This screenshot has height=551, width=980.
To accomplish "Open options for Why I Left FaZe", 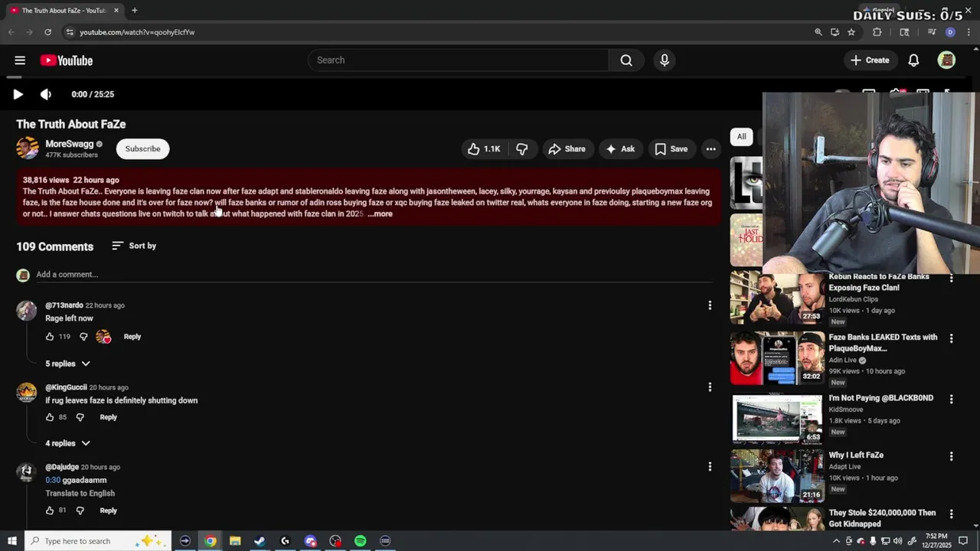I will point(951,456).
